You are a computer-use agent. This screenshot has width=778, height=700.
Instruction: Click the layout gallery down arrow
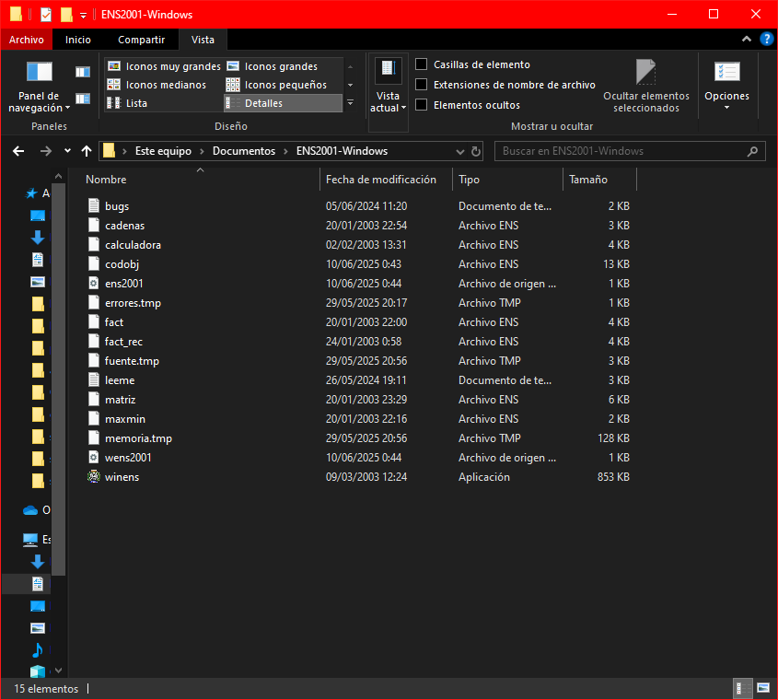(x=350, y=85)
